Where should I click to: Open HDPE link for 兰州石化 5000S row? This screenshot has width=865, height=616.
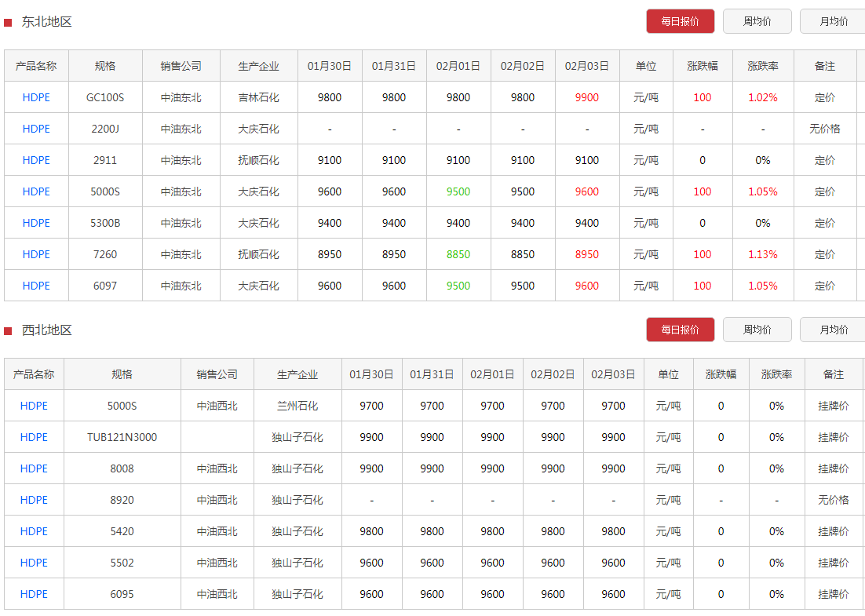click(x=35, y=406)
